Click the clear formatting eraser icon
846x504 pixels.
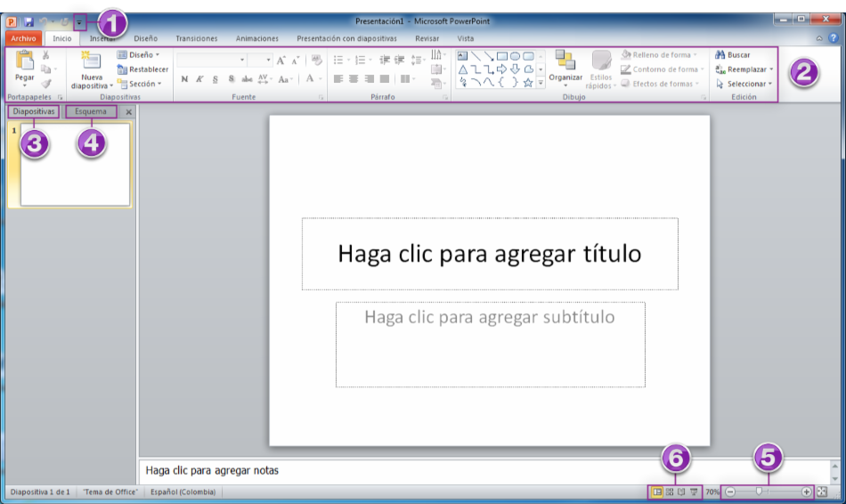pos(317,61)
